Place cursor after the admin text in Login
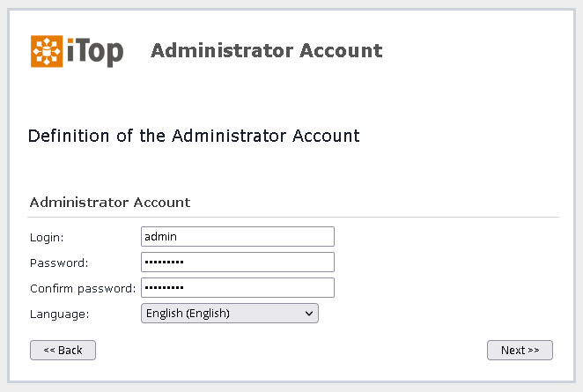Screen dimensions: 583x392 pos(178,237)
